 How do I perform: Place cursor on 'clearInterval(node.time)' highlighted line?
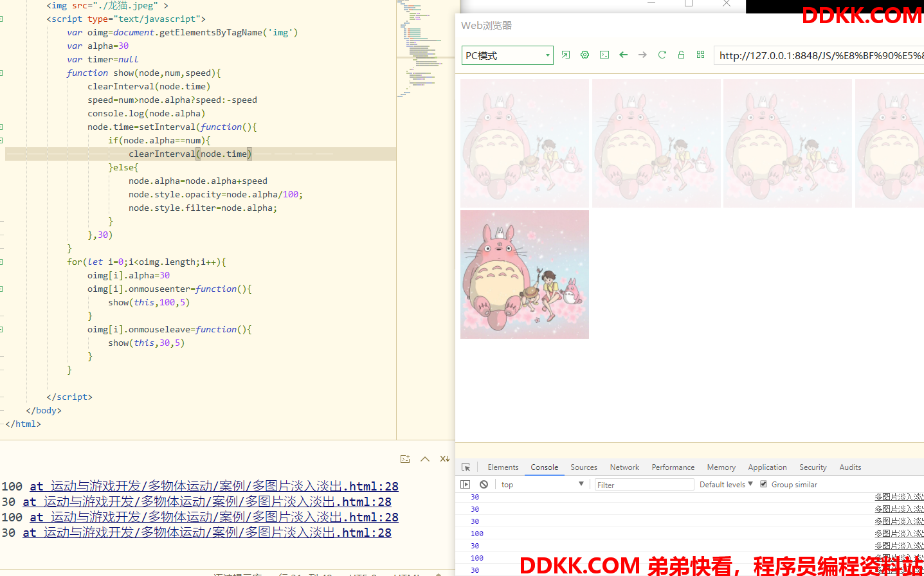click(x=190, y=154)
